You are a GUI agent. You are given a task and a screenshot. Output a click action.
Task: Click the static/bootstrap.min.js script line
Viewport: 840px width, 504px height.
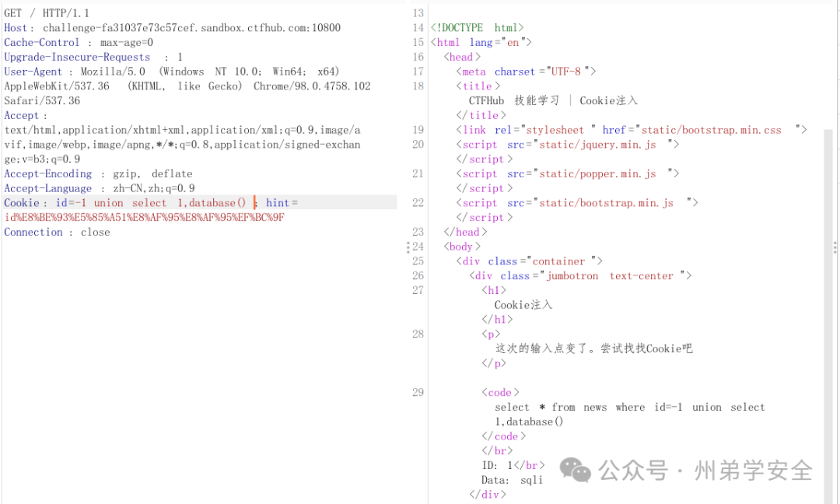[x=577, y=202]
